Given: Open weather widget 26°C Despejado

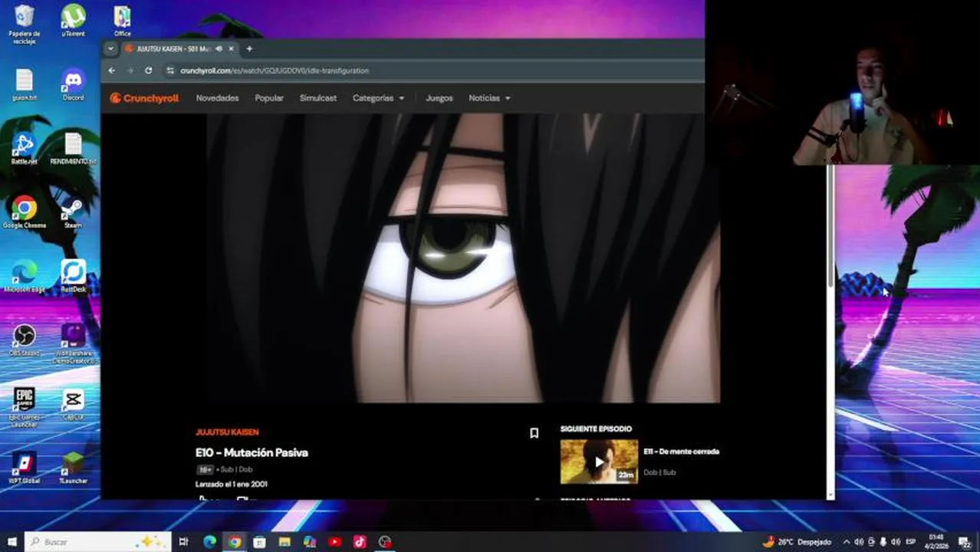Looking at the screenshot, I should pos(797,542).
